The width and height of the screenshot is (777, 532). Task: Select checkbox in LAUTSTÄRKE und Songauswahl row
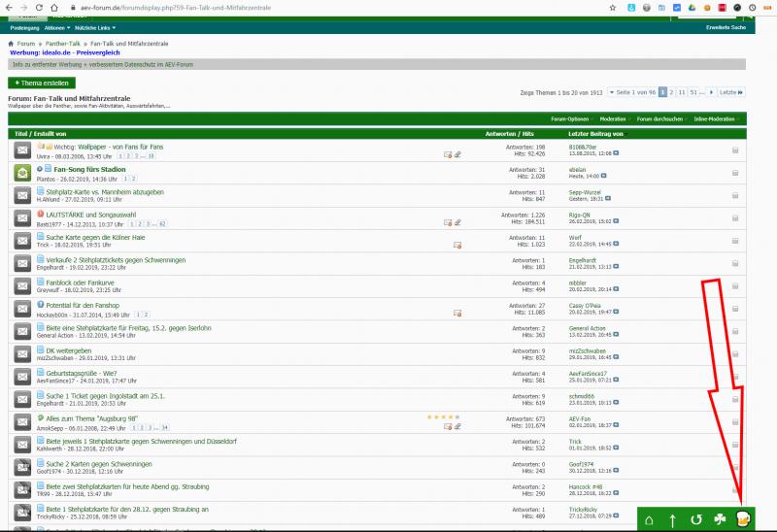pyautogui.click(x=735, y=216)
